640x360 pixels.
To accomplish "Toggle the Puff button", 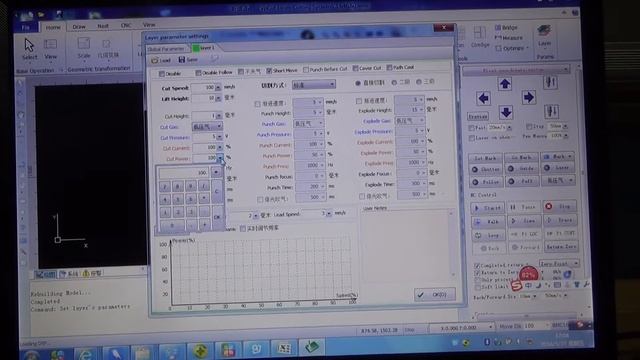I will pyautogui.click(x=522, y=181).
